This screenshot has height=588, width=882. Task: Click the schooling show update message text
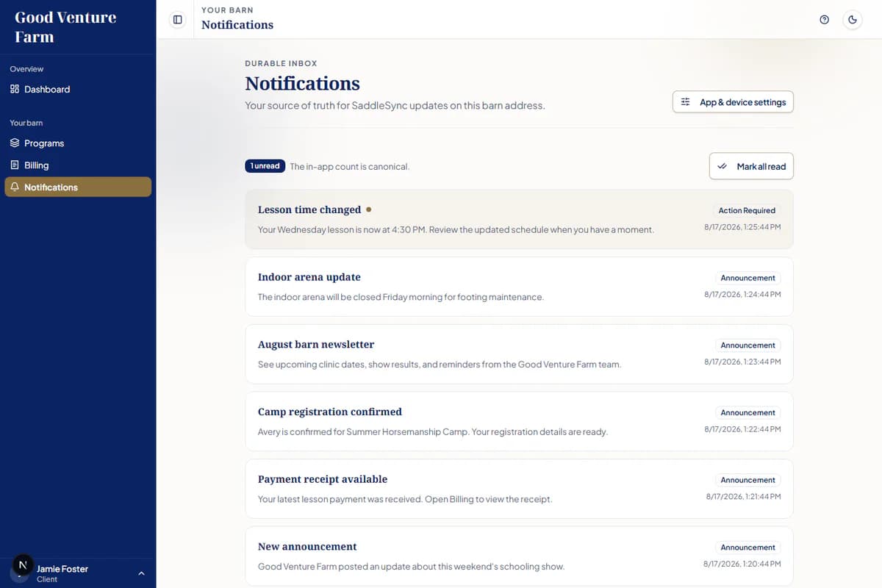tap(411, 567)
